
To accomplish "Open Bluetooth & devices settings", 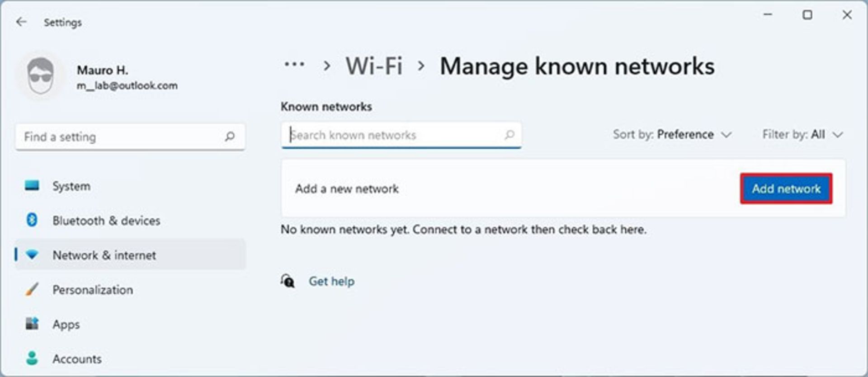I will click(106, 221).
